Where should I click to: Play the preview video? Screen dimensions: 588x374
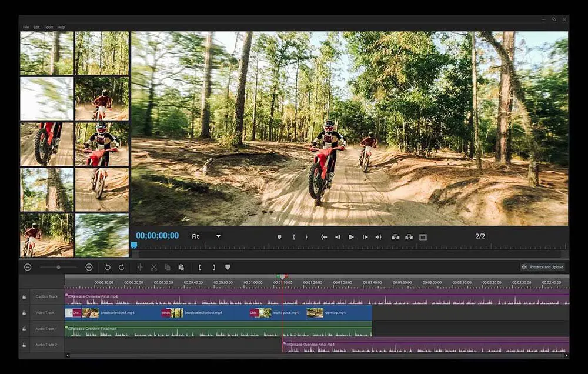(x=351, y=237)
